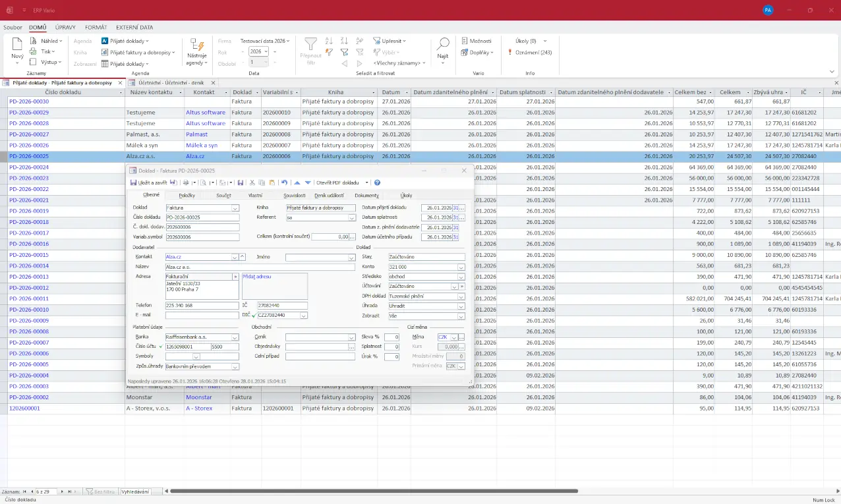The height and width of the screenshot is (504, 841).
Task: Expand the Banka dropdown
Action: click(x=235, y=337)
